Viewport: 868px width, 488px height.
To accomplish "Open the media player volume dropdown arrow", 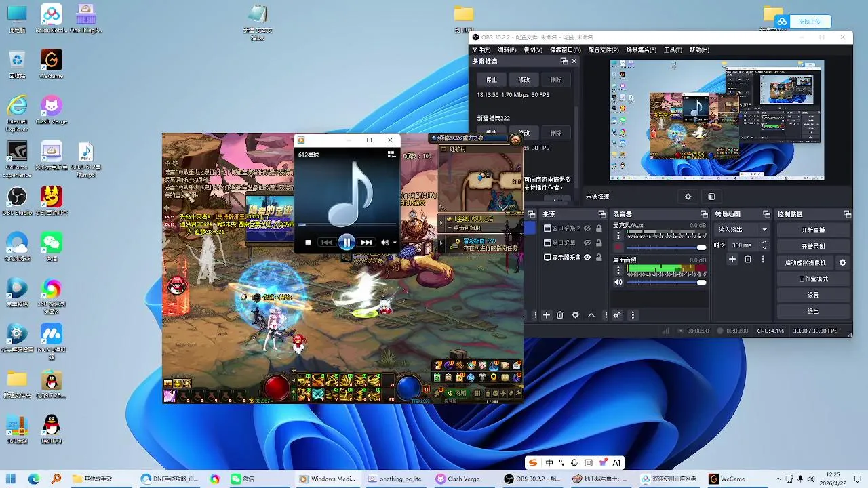I will (x=395, y=243).
